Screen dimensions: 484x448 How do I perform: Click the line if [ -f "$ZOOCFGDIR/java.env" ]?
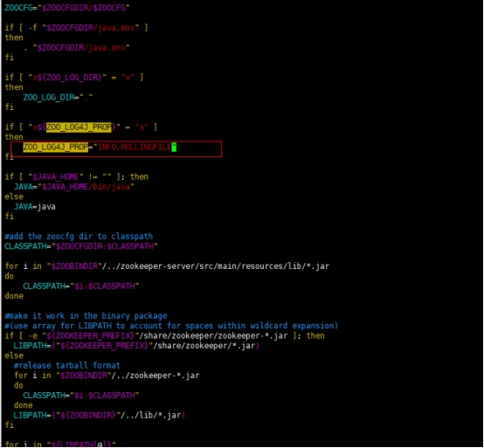point(76,27)
